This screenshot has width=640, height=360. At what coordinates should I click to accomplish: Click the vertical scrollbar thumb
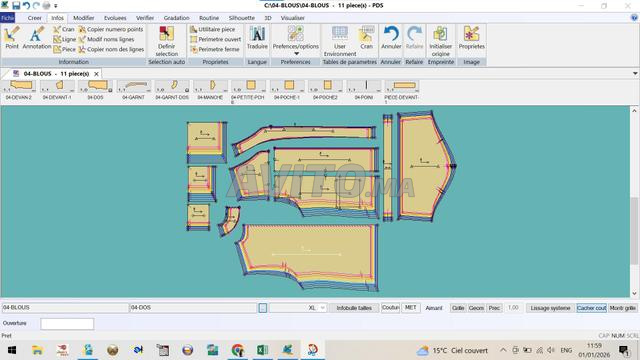coord(634,231)
